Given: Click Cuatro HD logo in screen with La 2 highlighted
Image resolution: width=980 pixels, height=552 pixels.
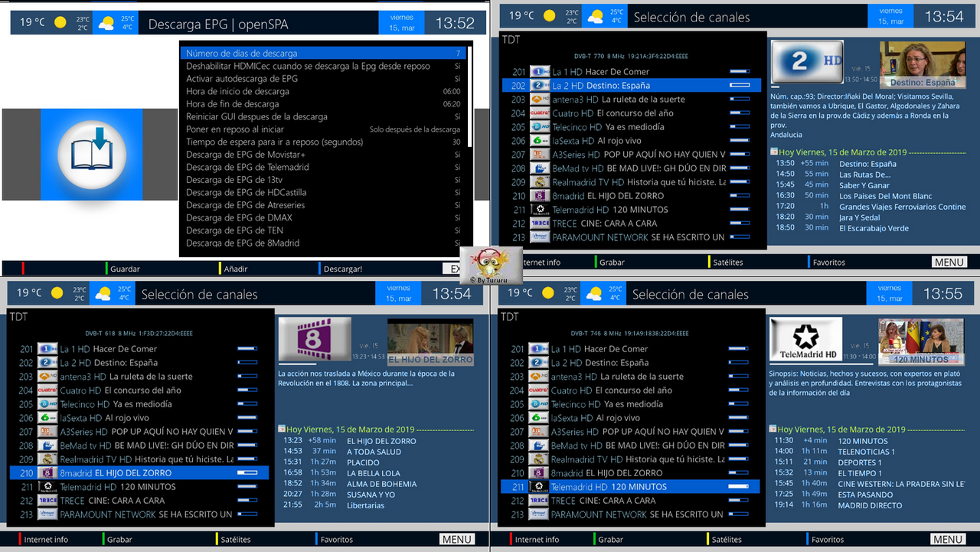Looking at the screenshot, I should [540, 113].
